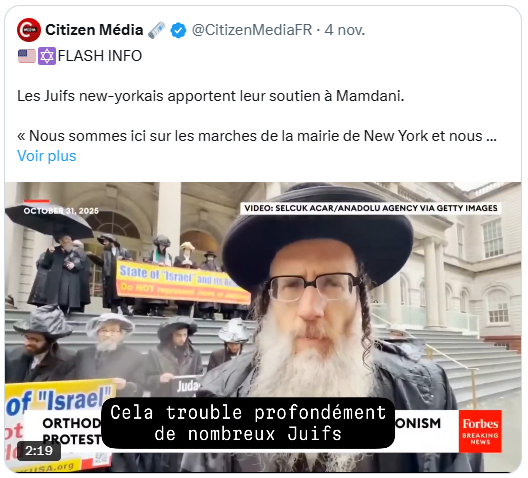
Task: Click the orange State of Israel banner
Action: (183, 282)
